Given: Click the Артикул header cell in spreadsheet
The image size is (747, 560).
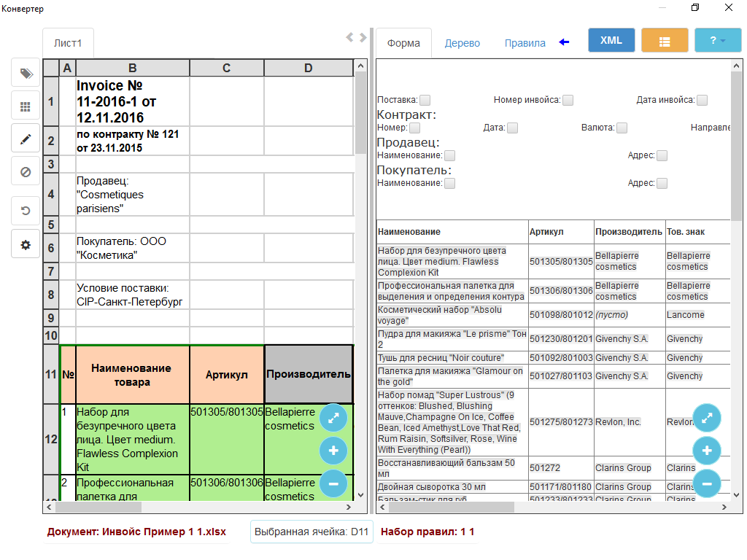Looking at the screenshot, I should point(227,375).
